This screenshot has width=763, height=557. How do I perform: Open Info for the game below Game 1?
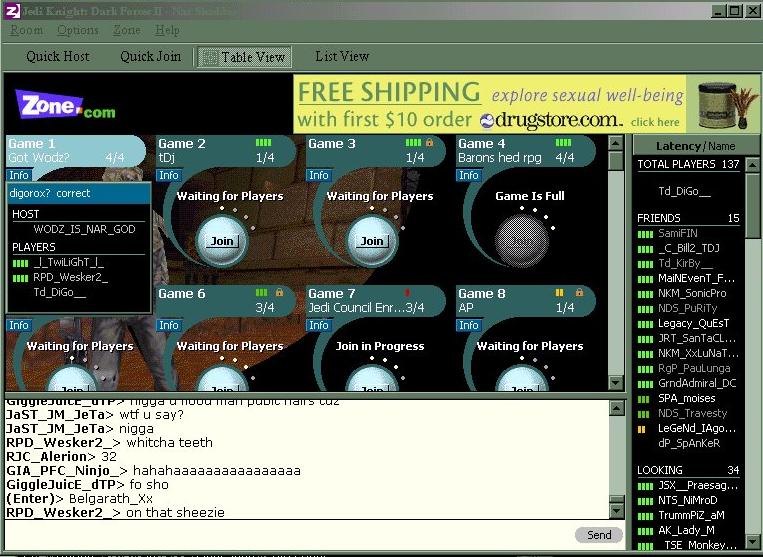tap(19, 325)
